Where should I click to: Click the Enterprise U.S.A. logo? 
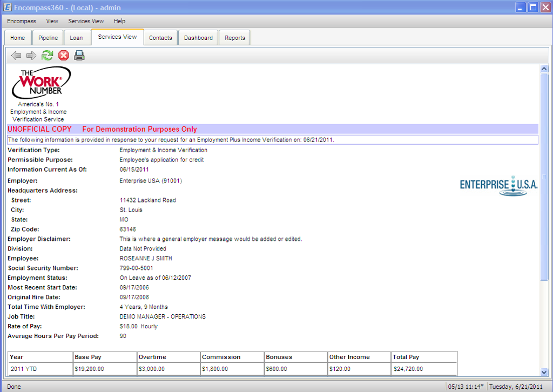(498, 185)
